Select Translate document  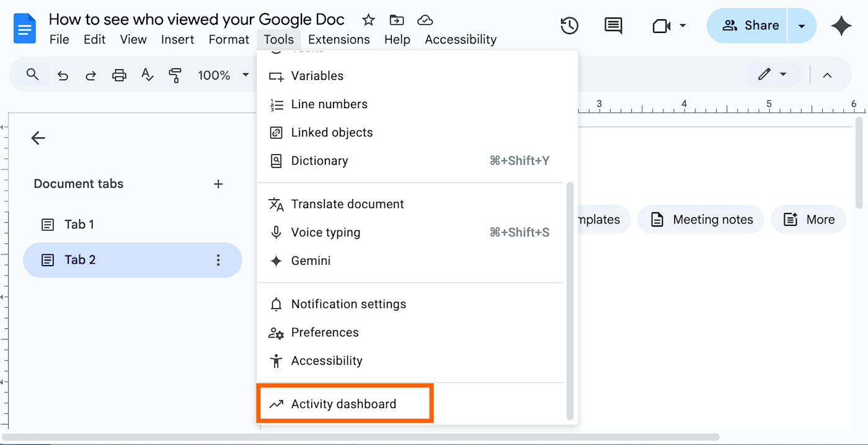(x=410, y=204)
